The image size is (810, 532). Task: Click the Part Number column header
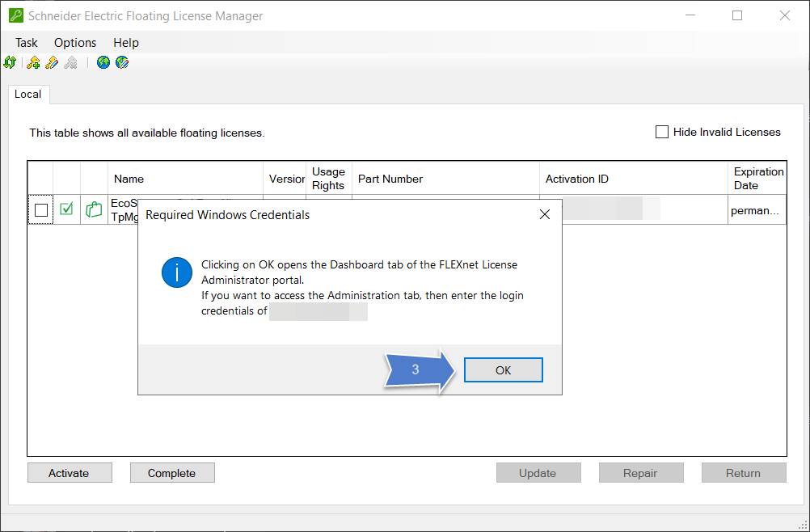445,179
